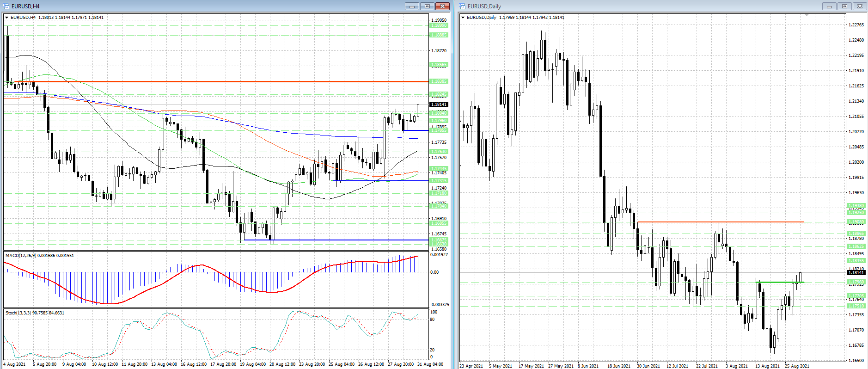Click the EURUSD,H4 window chart icon

(x=6, y=6)
